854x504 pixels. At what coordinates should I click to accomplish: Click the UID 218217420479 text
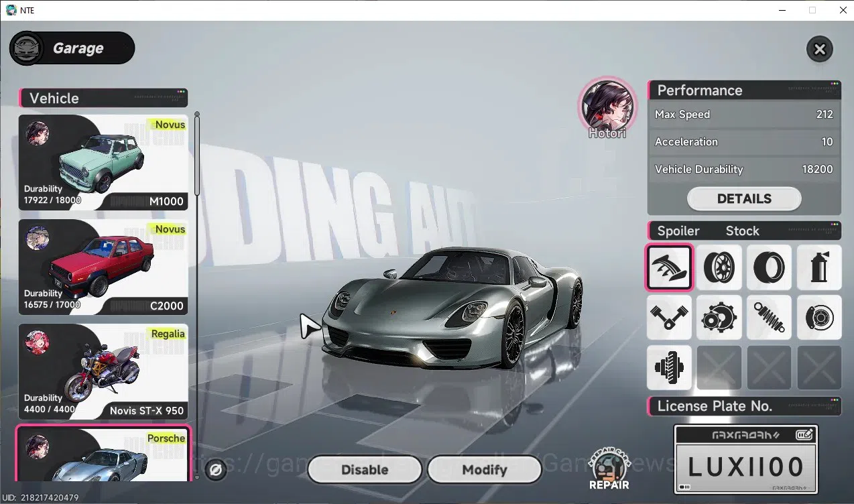[x=40, y=498]
